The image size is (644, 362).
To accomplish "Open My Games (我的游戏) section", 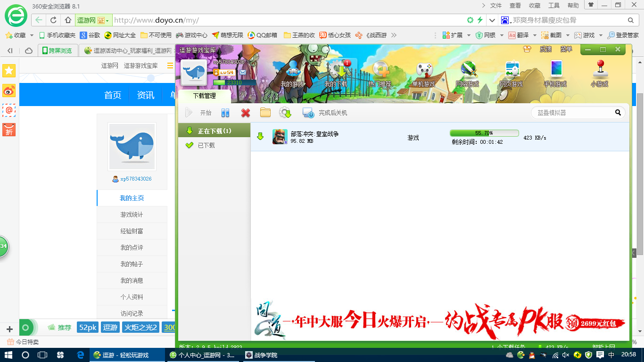I will (292, 74).
